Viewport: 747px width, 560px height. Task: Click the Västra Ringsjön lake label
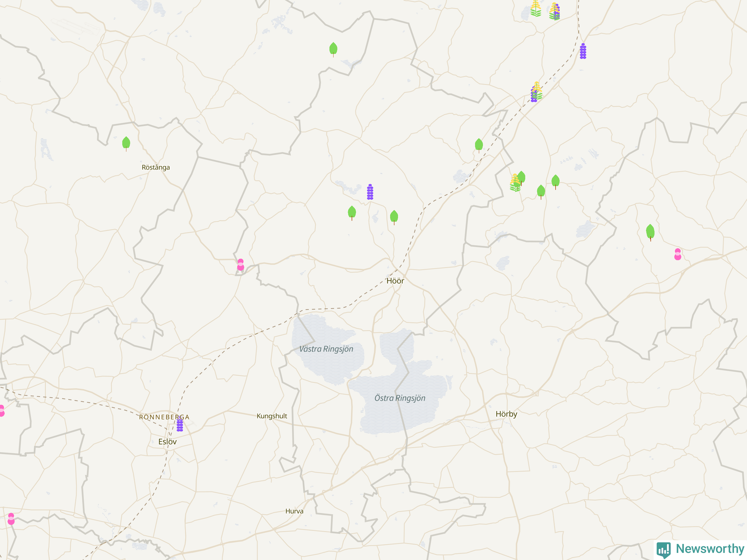[326, 349]
